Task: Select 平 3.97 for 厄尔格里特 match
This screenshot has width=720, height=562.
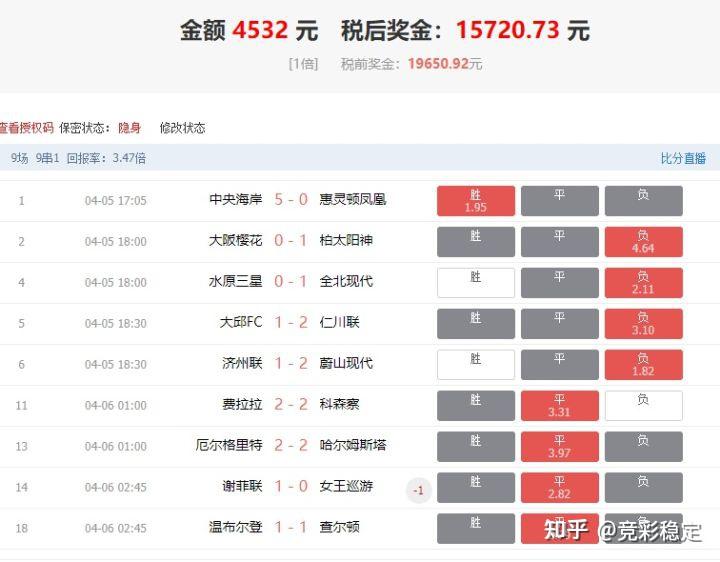Action: tap(560, 446)
